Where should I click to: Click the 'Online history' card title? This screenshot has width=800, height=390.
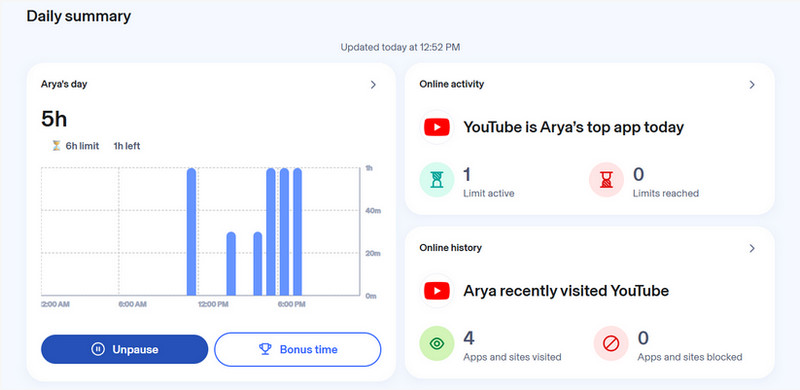(451, 248)
